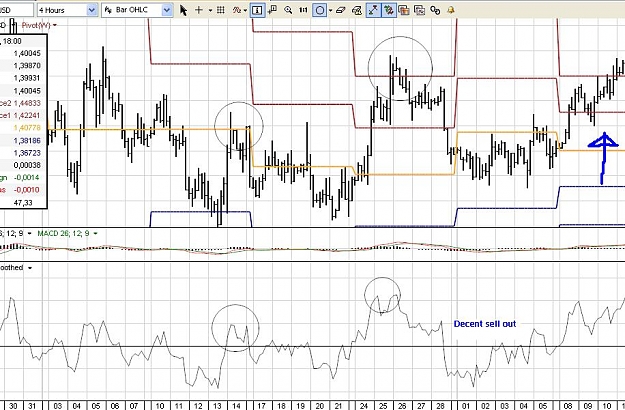Image resolution: width=625 pixels, height=410 pixels.
Task: Click the 28 date label on axis
Action: (x=441, y=406)
